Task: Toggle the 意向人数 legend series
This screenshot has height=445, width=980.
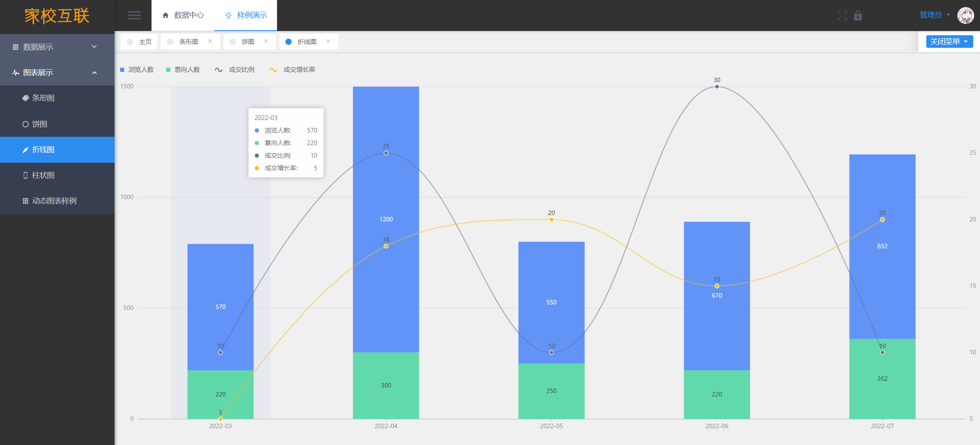Action: pyautogui.click(x=183, y=70)
